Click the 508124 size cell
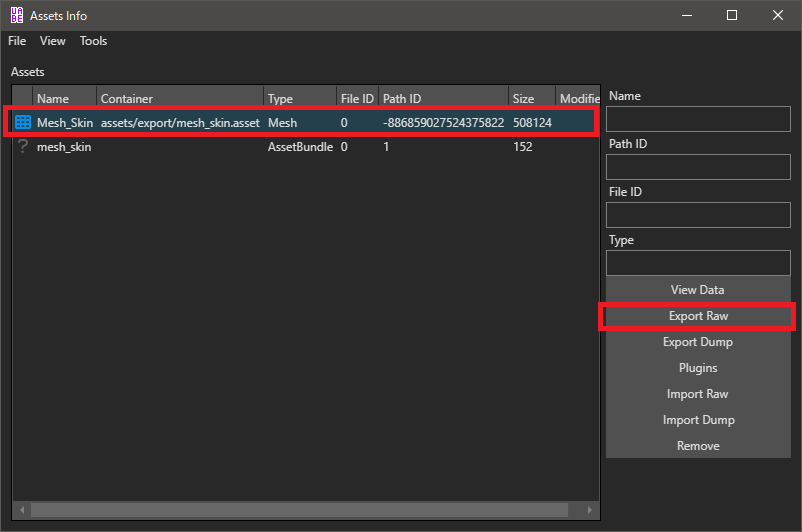802x532 pixels. (532, 123)
